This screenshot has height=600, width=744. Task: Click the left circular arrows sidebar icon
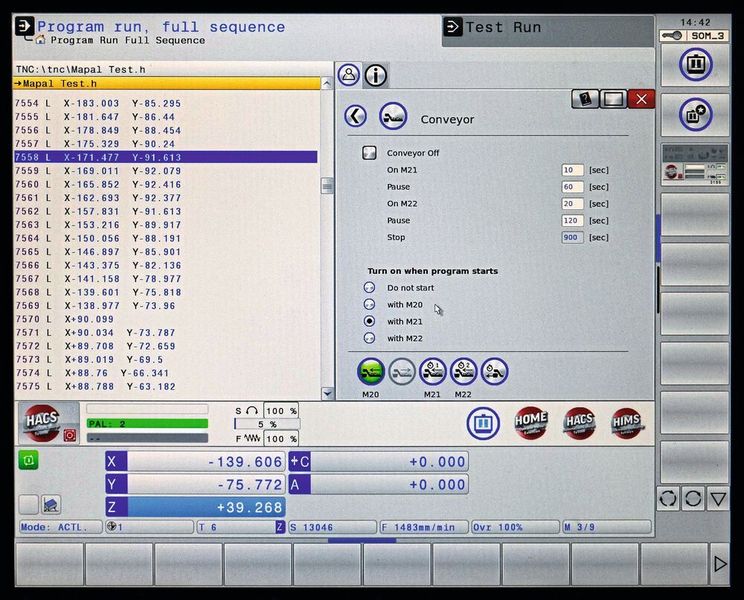click(x=668, y=498)
